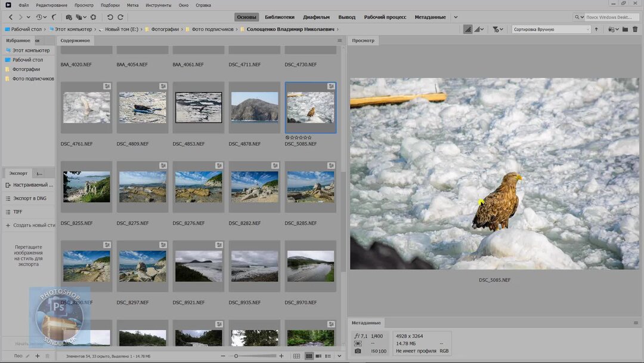The height and width of the screenshot is (363, 644).
Task: Click Создать новый стиль preset button
Action: coord(30,225)
